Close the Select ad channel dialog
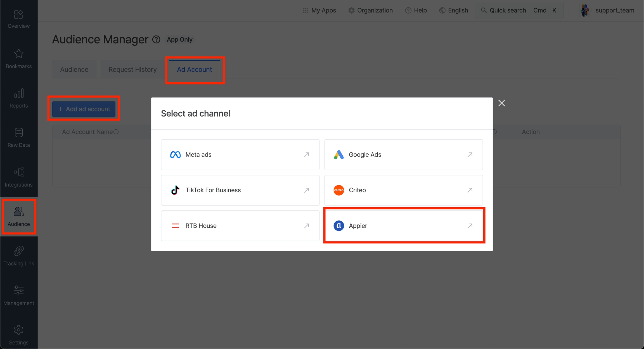Screen dimensions: 644x349 (x=501, y=103)
